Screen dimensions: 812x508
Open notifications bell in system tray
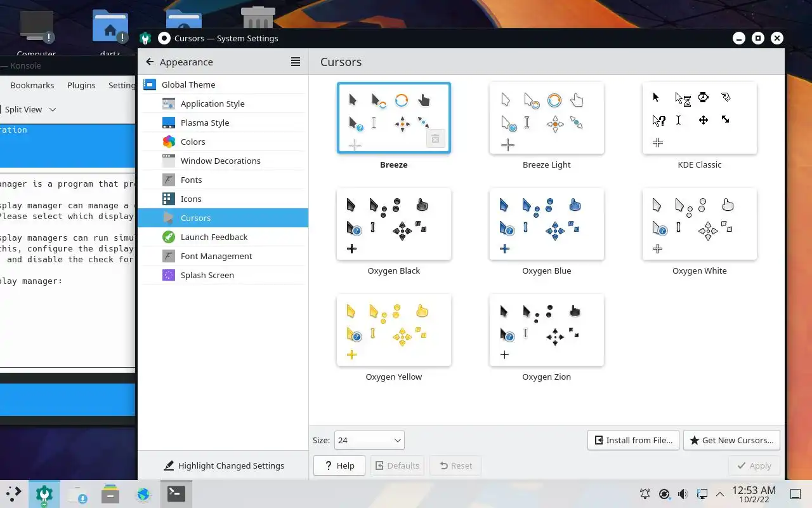click(645, 494)
